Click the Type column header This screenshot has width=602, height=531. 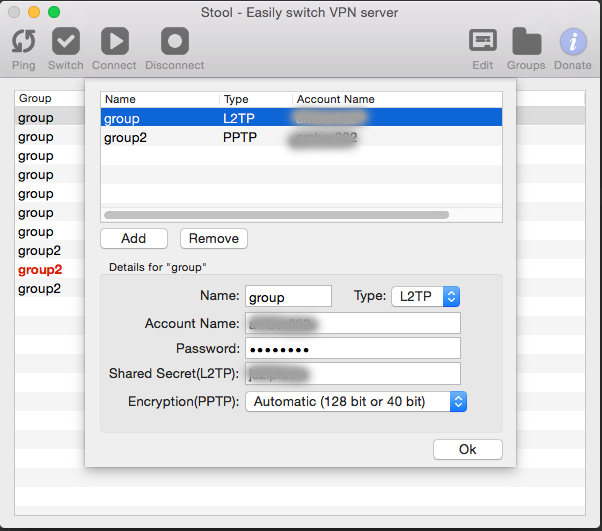(256, 99)
